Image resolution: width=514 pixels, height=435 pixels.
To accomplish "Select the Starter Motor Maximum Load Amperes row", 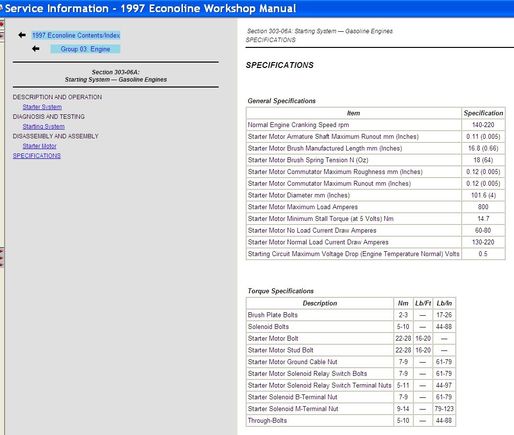I will (376, 207).
